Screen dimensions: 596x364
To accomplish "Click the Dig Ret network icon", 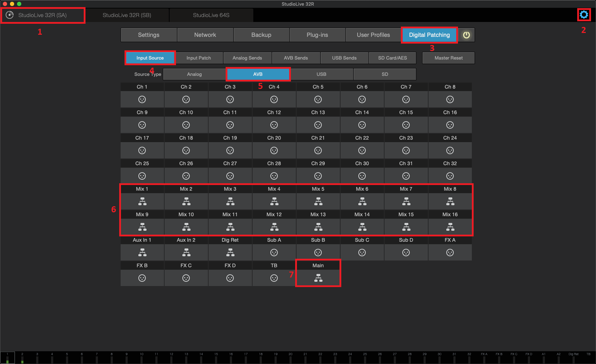I will tap(230, 252).
